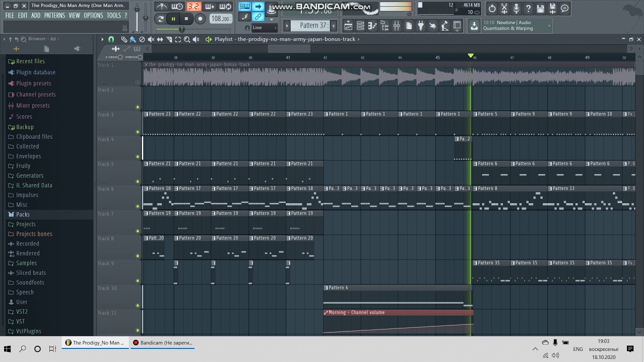
Task: Toggle the STRETCH checkbox
Action: [x=140, y=57]
